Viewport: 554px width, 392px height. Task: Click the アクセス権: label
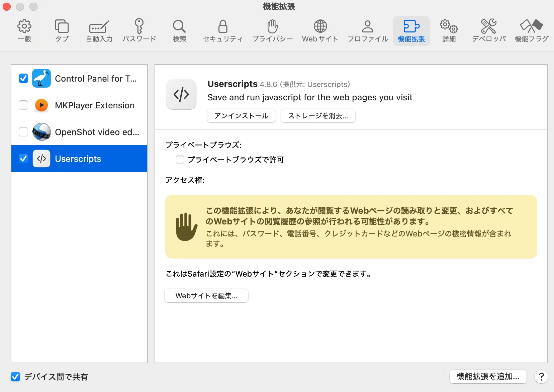pos(185,180)
